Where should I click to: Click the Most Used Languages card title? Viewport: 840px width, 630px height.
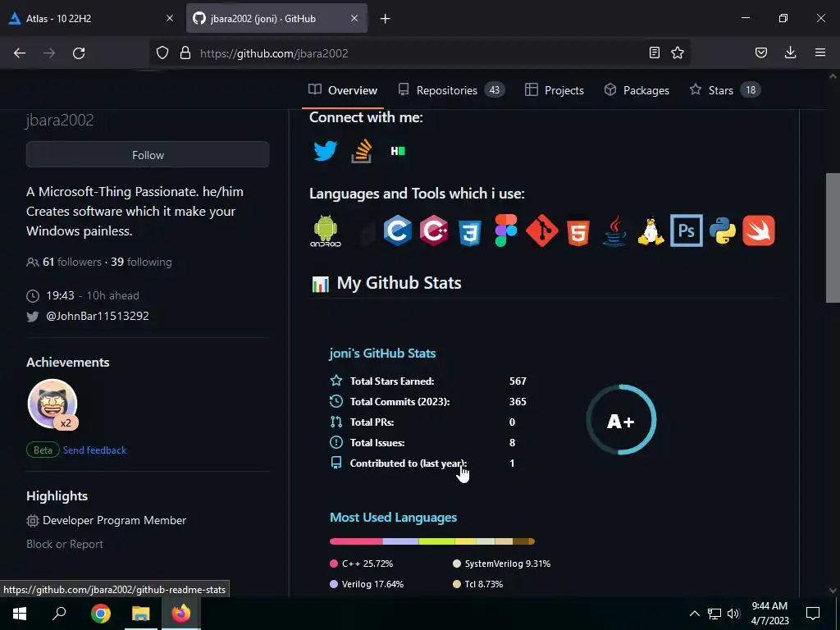click(x=393, y=518)
